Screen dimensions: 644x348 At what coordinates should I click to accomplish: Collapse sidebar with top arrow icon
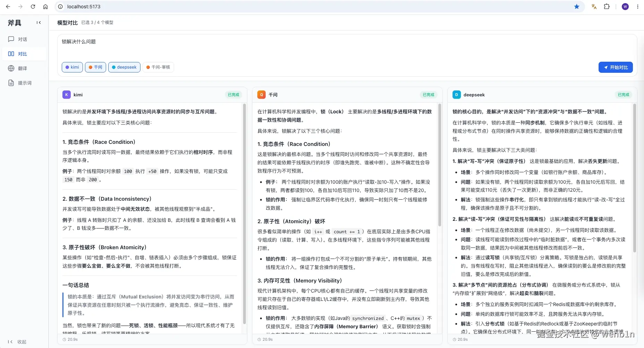[x=38, y=23]
